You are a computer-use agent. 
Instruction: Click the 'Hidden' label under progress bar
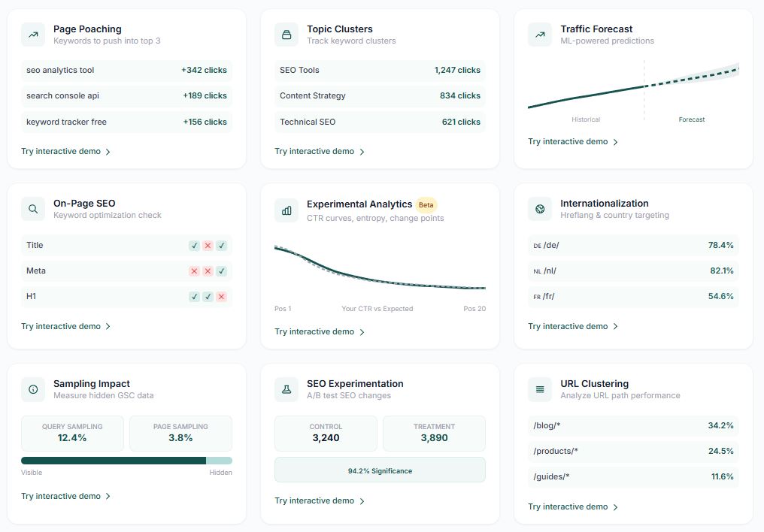[221, 473]
